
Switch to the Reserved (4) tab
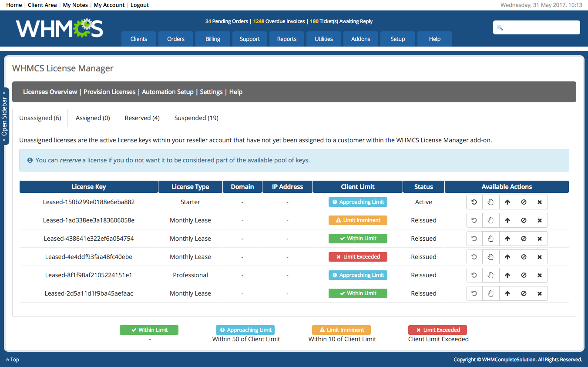coord(142,118)
